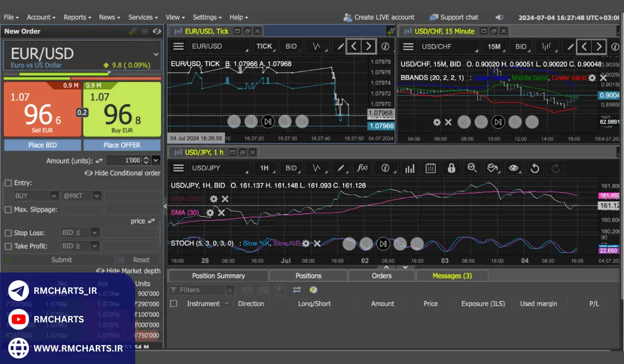The width and height of the screenshot is (624, 364).
Task: Click the bar-chart volume icon on USD/JPY toolbar
Action: click(410, 168)
